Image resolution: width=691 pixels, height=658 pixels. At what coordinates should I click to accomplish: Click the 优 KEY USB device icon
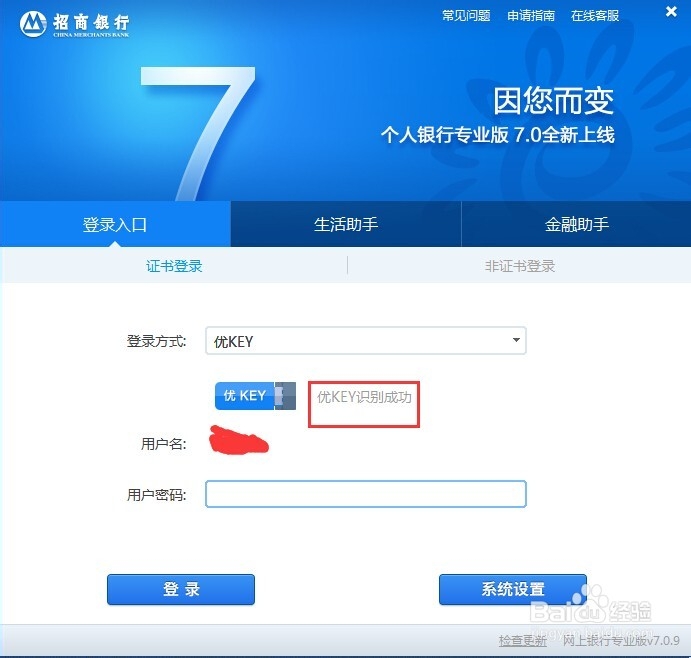[255, 396]
